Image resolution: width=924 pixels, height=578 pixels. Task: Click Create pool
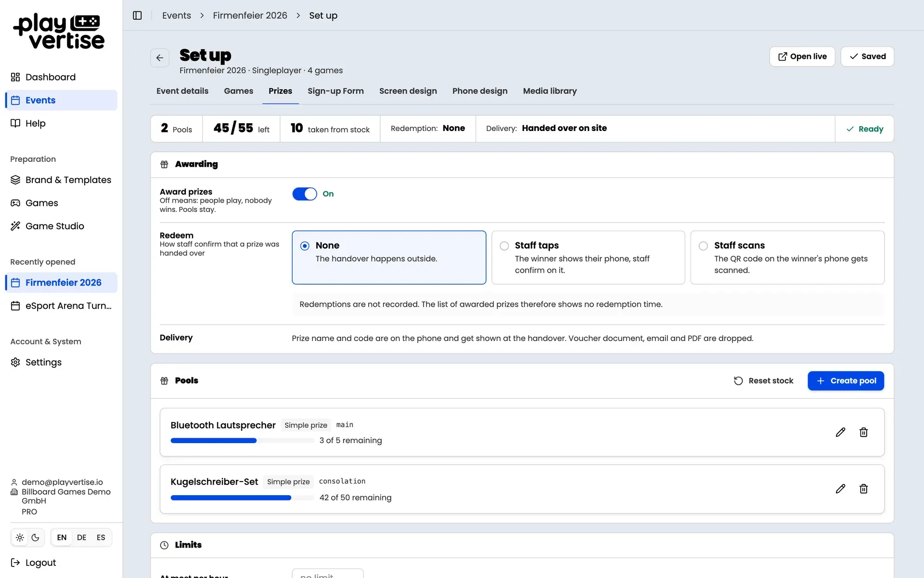(x=846, y=381)
